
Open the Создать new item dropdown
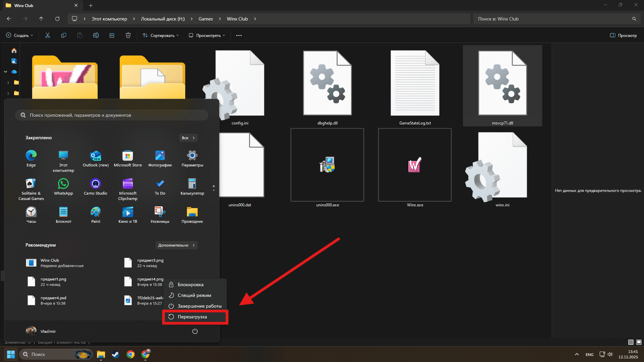click(20, 35)
